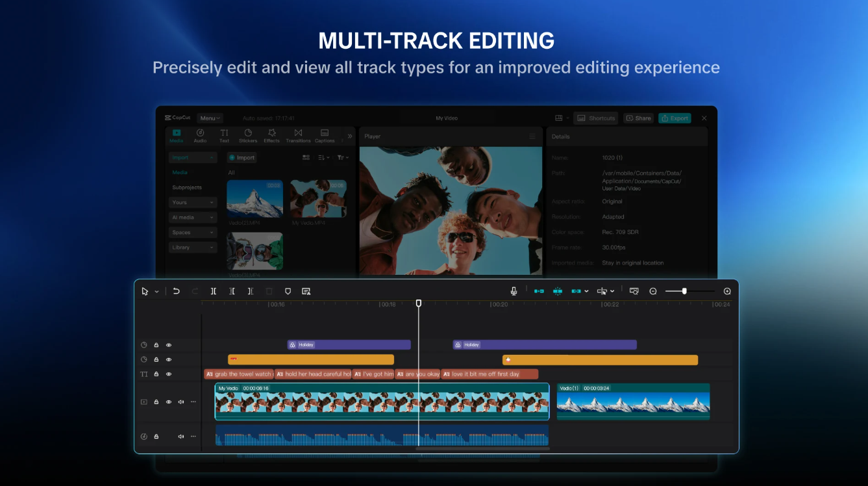
Task: Click the timeline cover/preview settings icon
Action: [634, 291]
